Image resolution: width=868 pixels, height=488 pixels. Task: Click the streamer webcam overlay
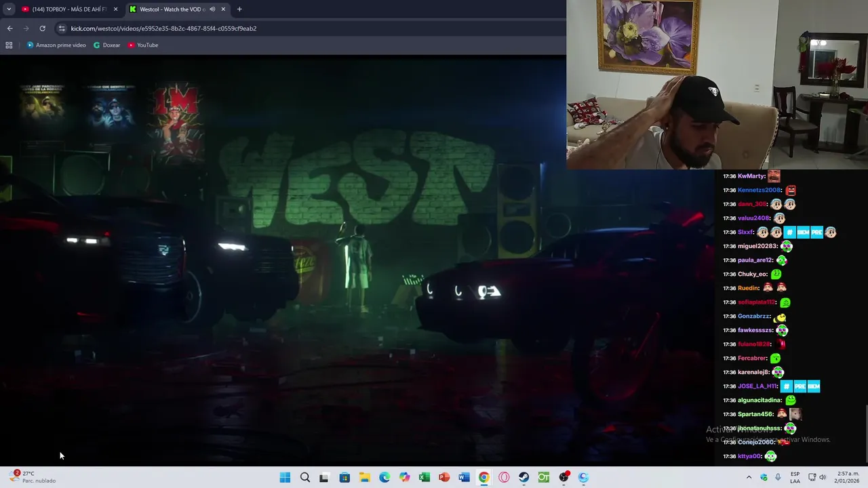[x=717, y=84]
